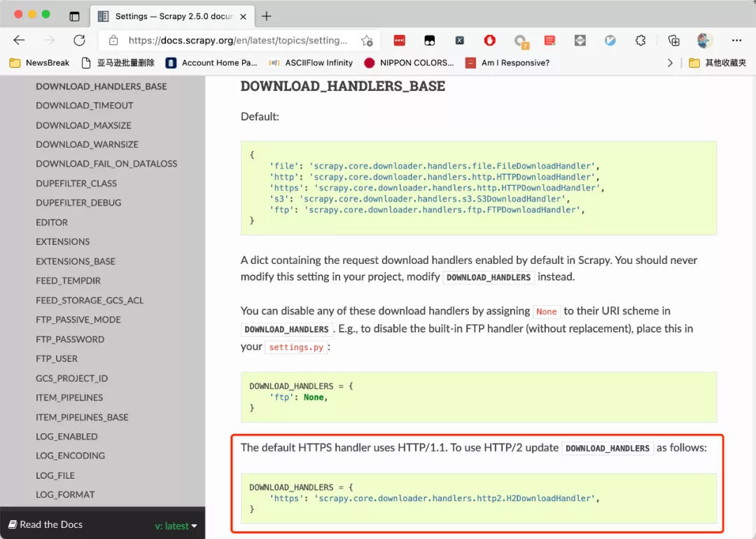Open the 亚马逊批量删除 bookmark
Screen dimensions: 756x539
click(x=118, y=63)
